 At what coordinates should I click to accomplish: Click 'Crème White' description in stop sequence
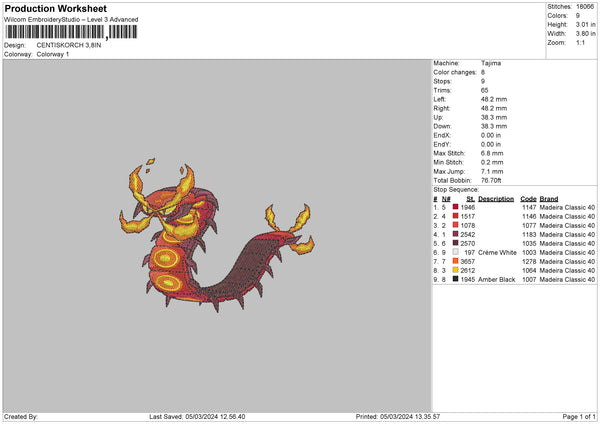497,253
